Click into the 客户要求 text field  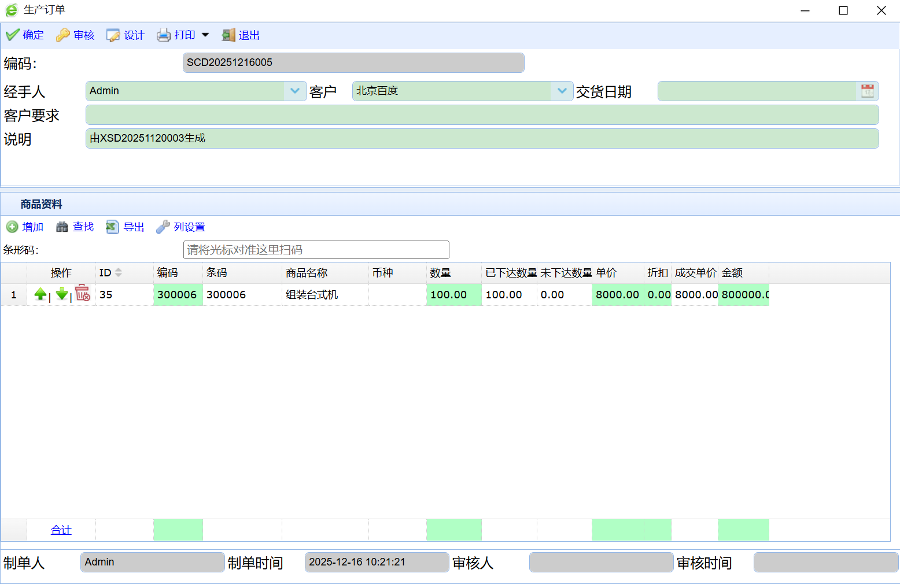(x=481, y=115)
